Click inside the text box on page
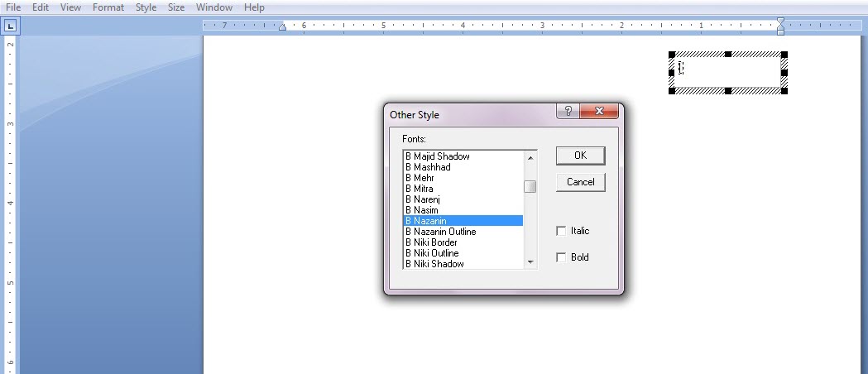 728,72
